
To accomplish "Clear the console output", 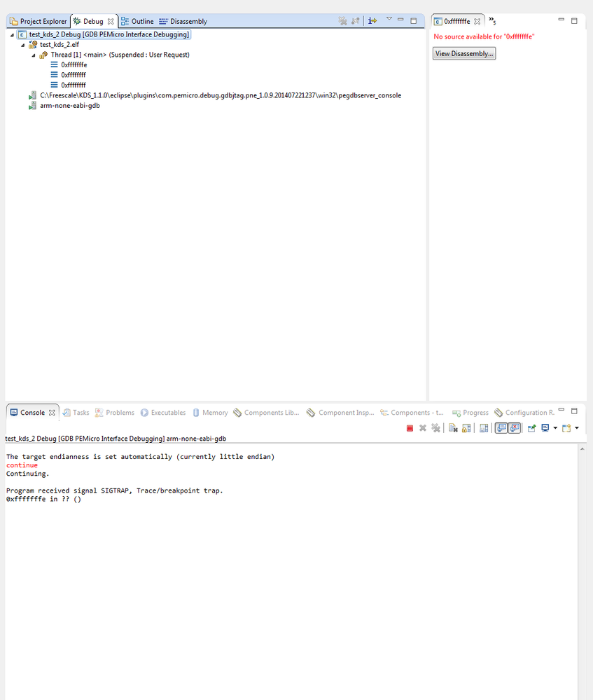I will (x=452, y=427).
